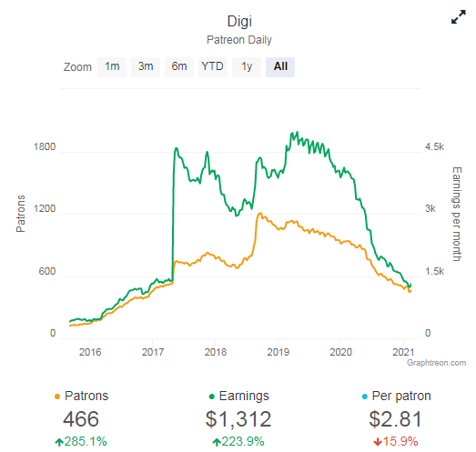Image resolution: width=476 pixels, height=452 pixels.
Task: Toggle the Earnings series legend
Action: point(239,396)
